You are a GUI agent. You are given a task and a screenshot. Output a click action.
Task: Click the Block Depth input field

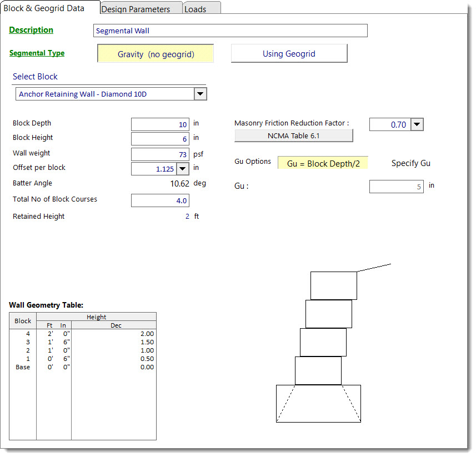(160, 124)
